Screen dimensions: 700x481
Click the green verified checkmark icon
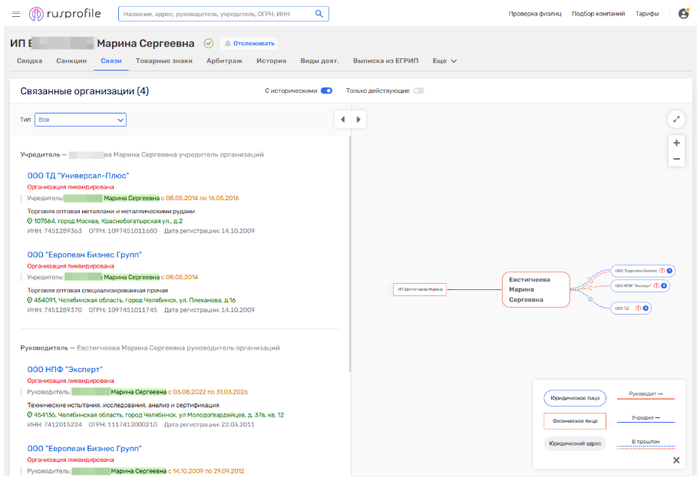point(208,43)
